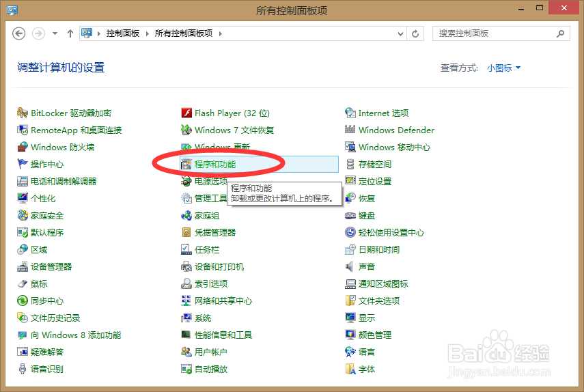Open the 程序和功能 link

[215, 164]
